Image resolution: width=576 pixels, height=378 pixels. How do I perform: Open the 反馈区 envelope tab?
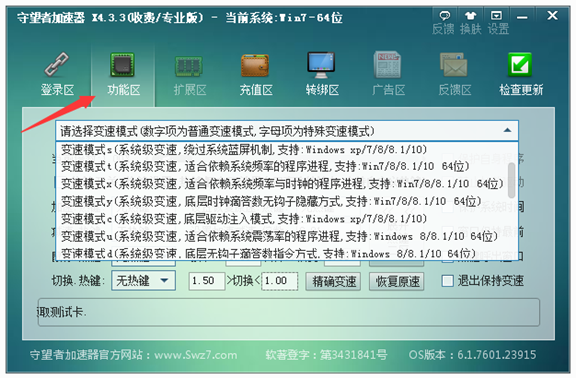pos(454,75)
